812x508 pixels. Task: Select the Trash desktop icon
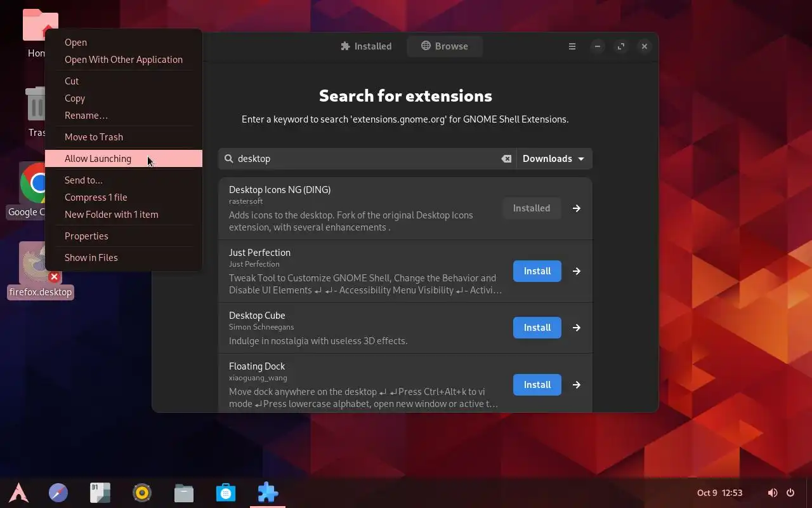click(x=36, y=105)
